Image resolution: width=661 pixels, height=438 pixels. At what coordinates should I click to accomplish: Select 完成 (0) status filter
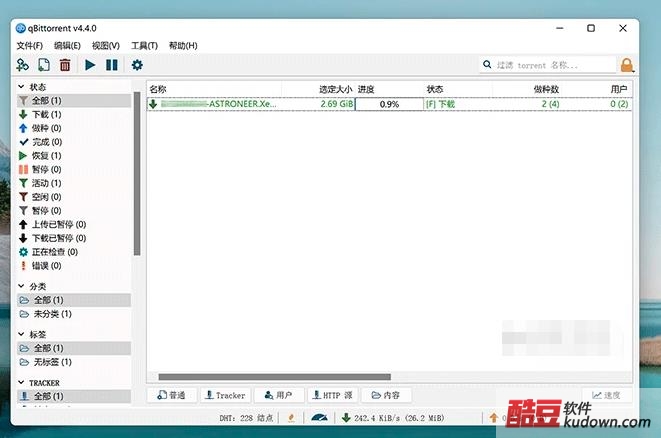[74, 142]
